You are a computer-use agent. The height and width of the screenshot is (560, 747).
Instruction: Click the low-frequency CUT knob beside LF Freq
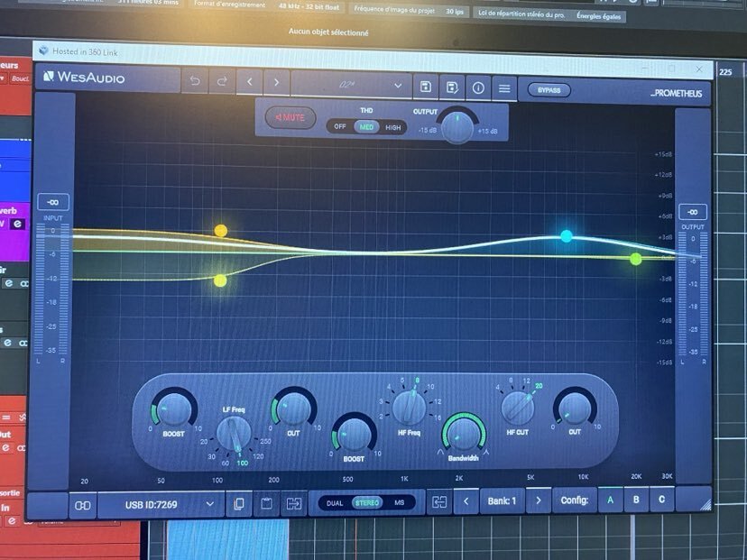(293, 409)
